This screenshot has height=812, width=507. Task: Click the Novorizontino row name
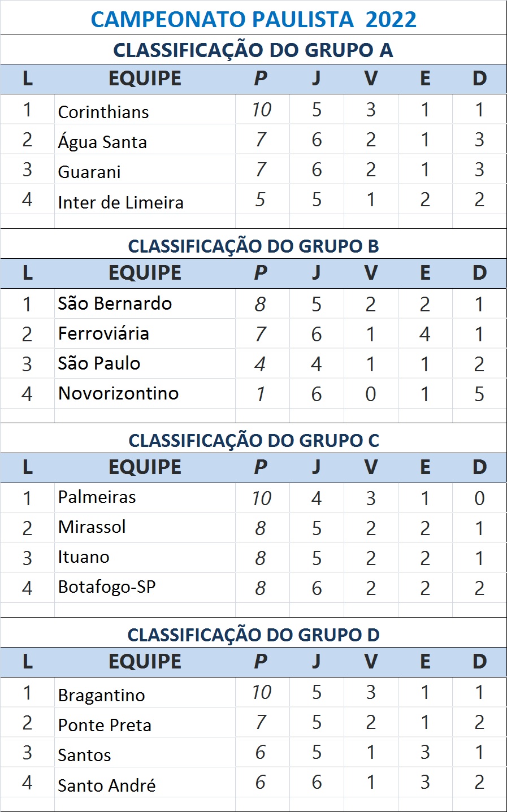(118, 393)
